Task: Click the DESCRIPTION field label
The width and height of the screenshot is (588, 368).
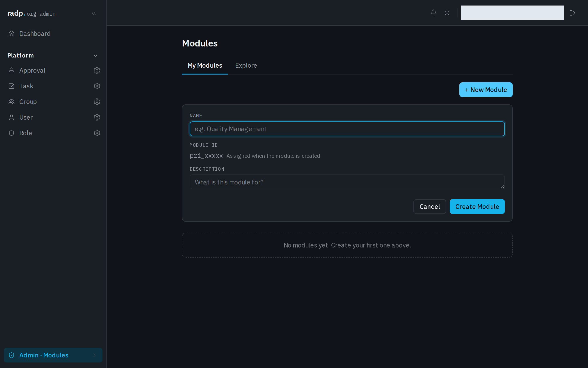Action: tap(207, 169)
